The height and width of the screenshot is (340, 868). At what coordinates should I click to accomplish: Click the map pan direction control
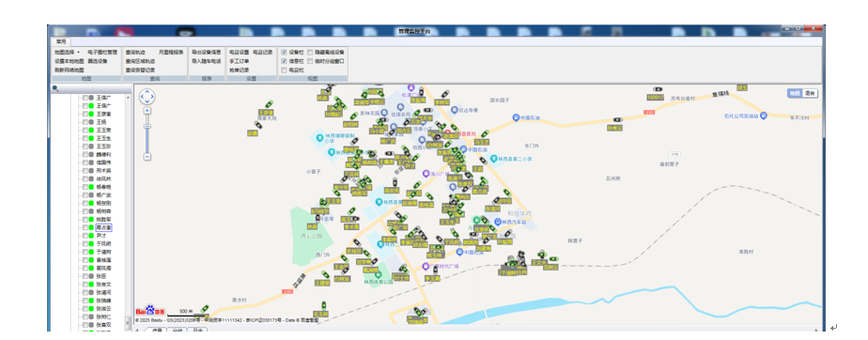[x=147, y=97]
